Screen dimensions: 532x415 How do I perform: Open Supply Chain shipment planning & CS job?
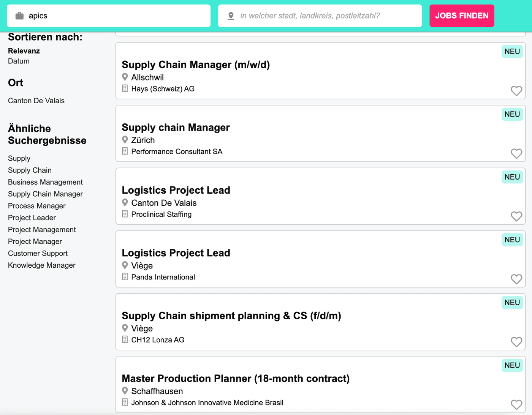(x=231, y=316)
